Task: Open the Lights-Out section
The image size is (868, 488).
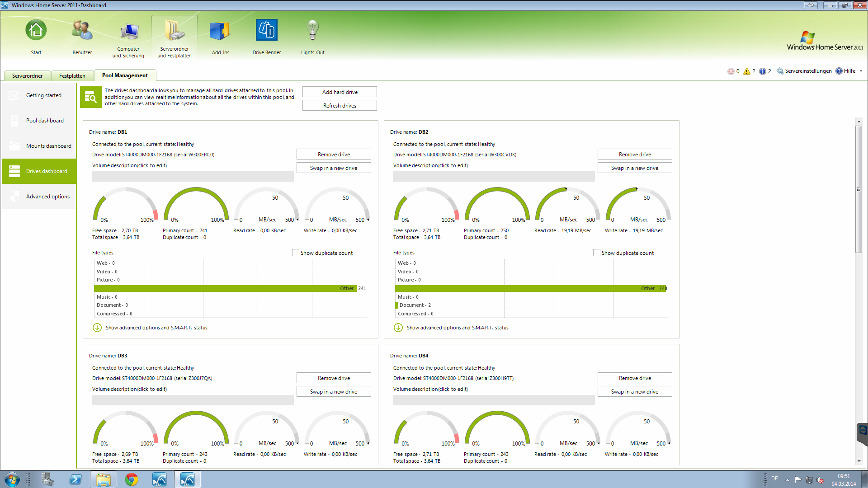Action: coord(313,37)
